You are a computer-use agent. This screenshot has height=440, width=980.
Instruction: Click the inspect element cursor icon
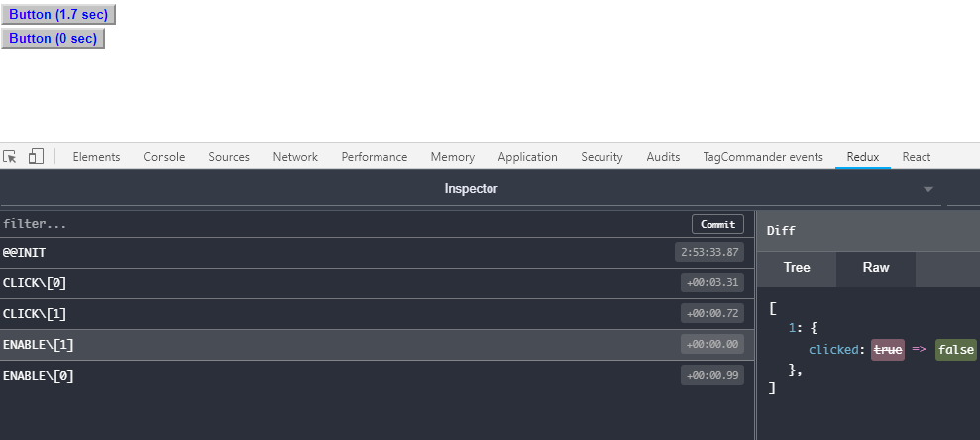pyautogui.click(x=10, y=157)
